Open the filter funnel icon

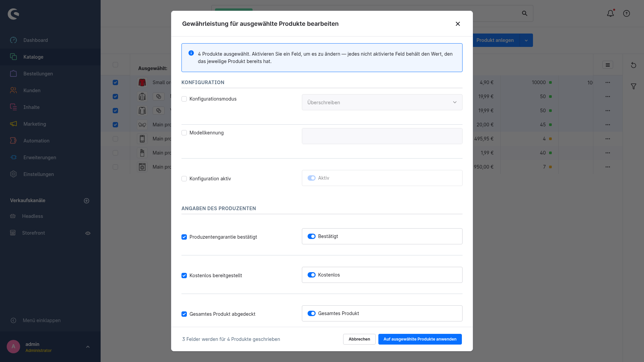[x=634, y=86]
